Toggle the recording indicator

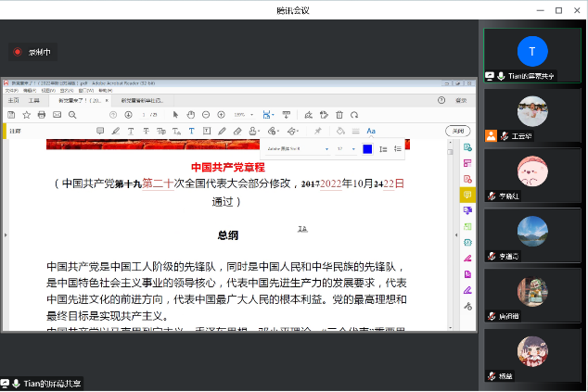click(17, 52)
